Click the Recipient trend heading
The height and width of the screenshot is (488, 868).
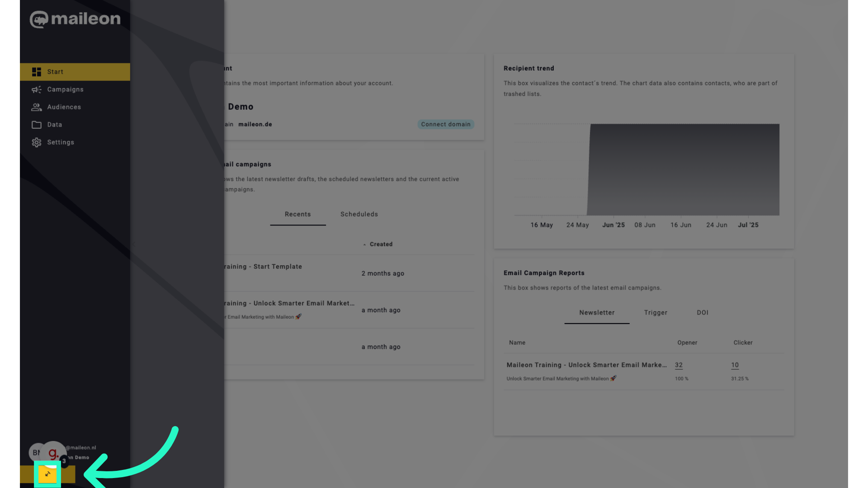[529, 68]
